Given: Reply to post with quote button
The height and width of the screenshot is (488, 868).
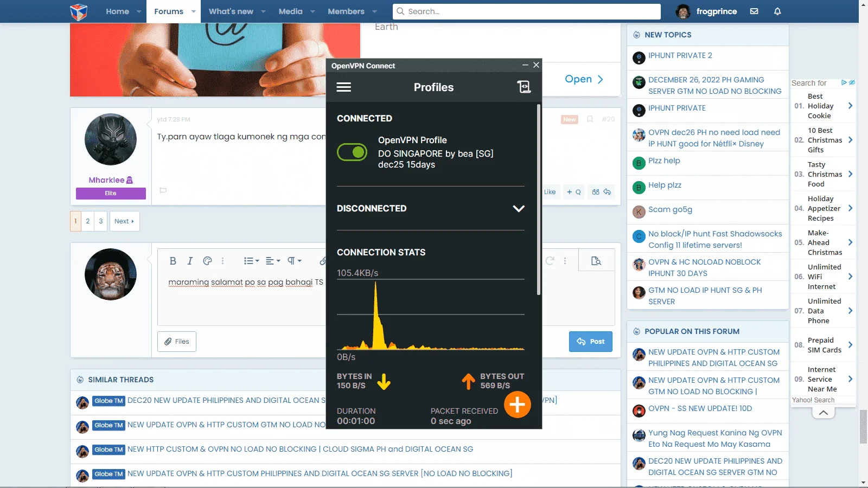Looking at the screenshot, I should point(602,192).
